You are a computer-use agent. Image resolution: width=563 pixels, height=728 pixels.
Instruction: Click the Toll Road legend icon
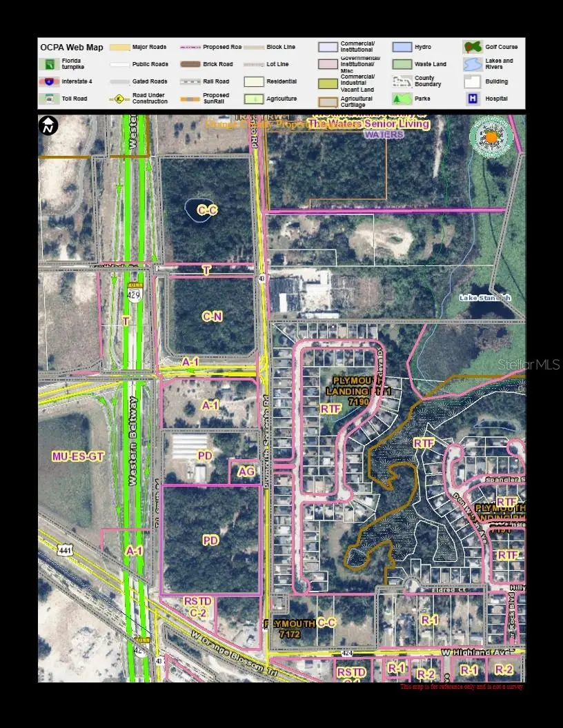pos(50,99)
